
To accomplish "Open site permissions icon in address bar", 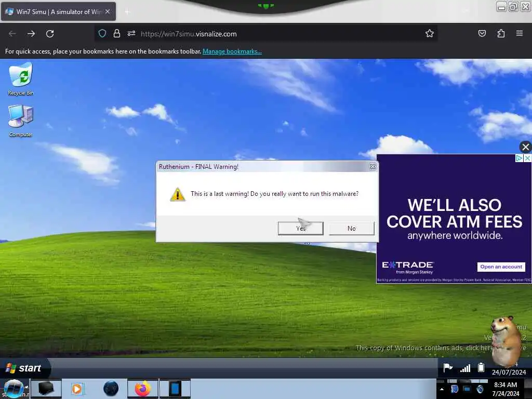I will coord(131,33).
